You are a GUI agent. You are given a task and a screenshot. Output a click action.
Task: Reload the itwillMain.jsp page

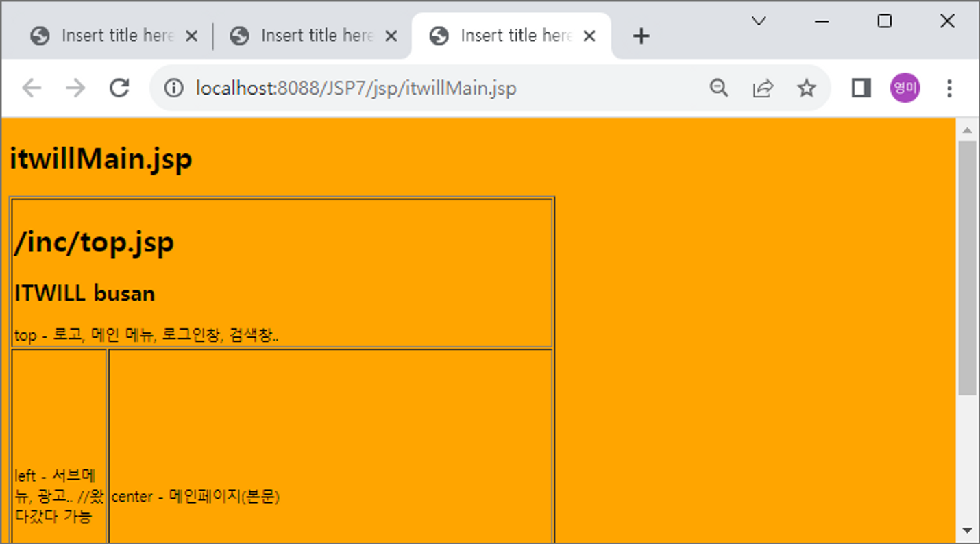[119, 88]
